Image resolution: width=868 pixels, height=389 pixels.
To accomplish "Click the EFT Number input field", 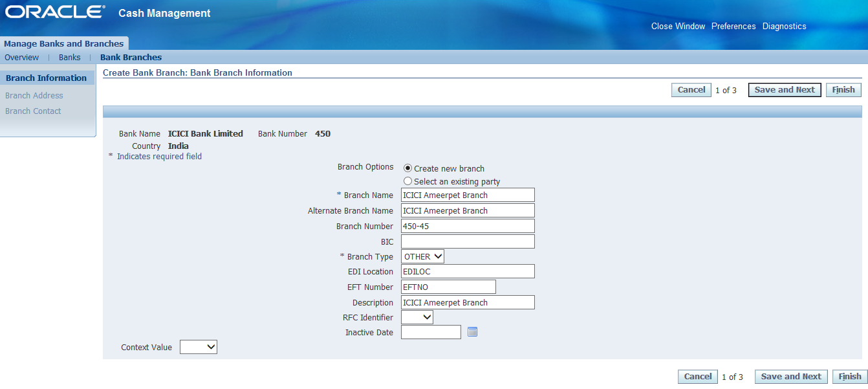I will click(448, 287).
